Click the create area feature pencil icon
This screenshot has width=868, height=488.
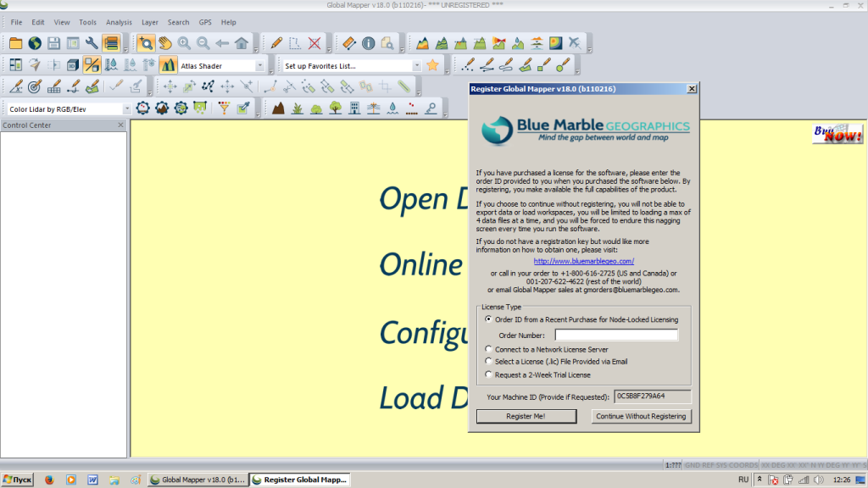[x=525, y=65]
